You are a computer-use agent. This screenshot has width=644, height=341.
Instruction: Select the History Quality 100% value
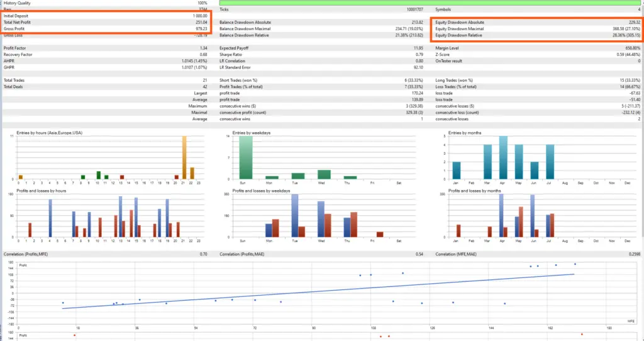[x=203, y=3]
